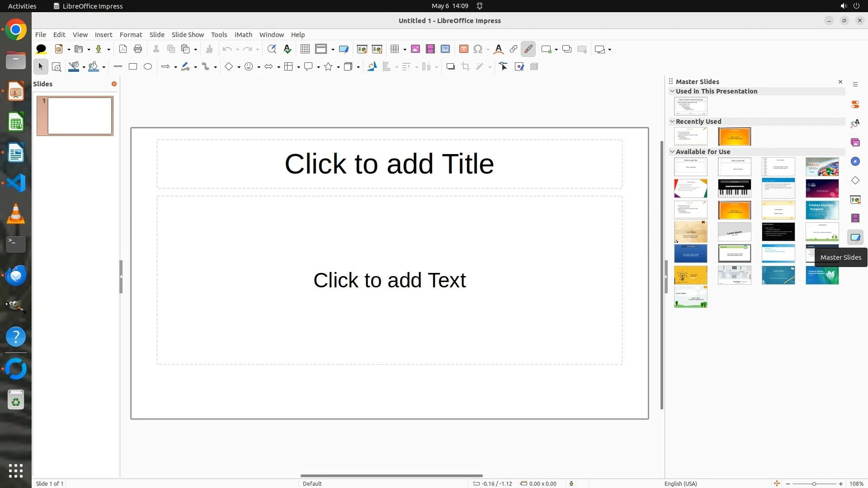Viewport: 868px width, 488px height.
Task: Click the Print icon in the toolbar
Action: 138,49
